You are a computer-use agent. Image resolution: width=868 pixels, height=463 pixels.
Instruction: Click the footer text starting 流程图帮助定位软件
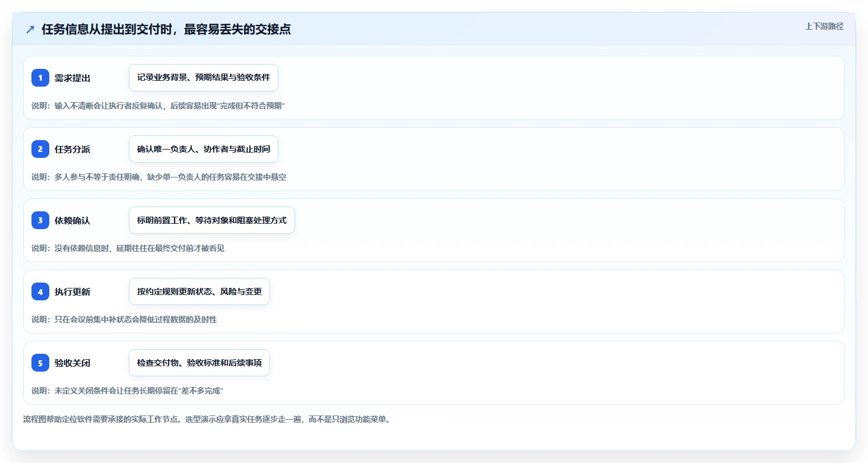tap(207, 419)
